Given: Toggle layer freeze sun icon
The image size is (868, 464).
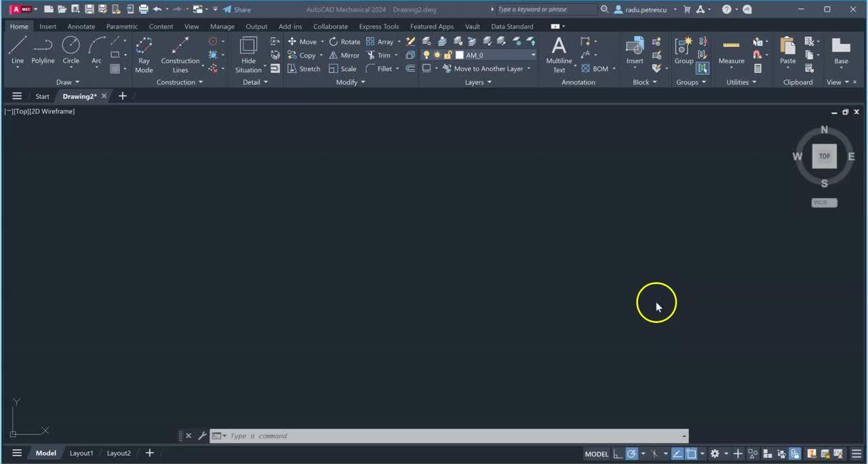Looking at the screenshot, I should click(437, 55).
